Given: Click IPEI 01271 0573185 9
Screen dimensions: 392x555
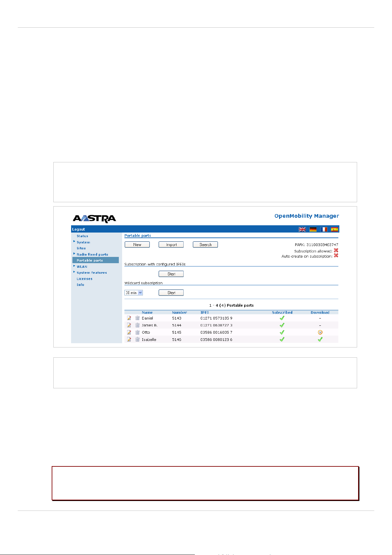Looking at the screenshot, I should tap(216, 318).
